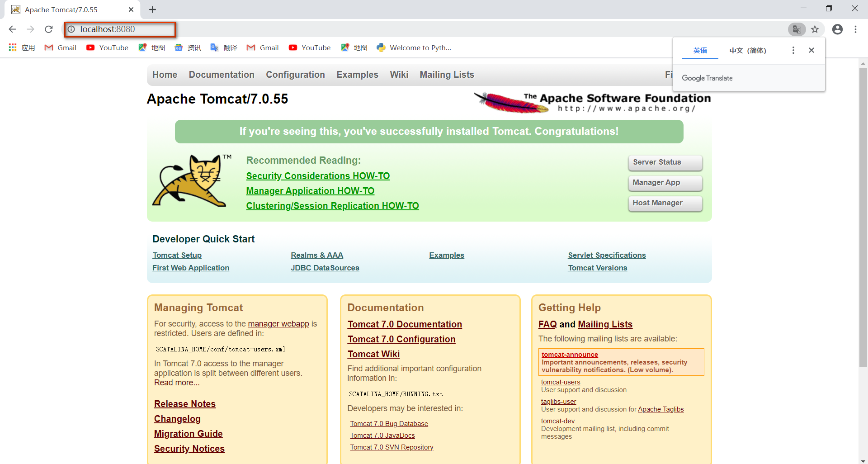Click the Host Manager button
Image resolution: width=868 pixels, height=464 pixels.
pos(665,203)
